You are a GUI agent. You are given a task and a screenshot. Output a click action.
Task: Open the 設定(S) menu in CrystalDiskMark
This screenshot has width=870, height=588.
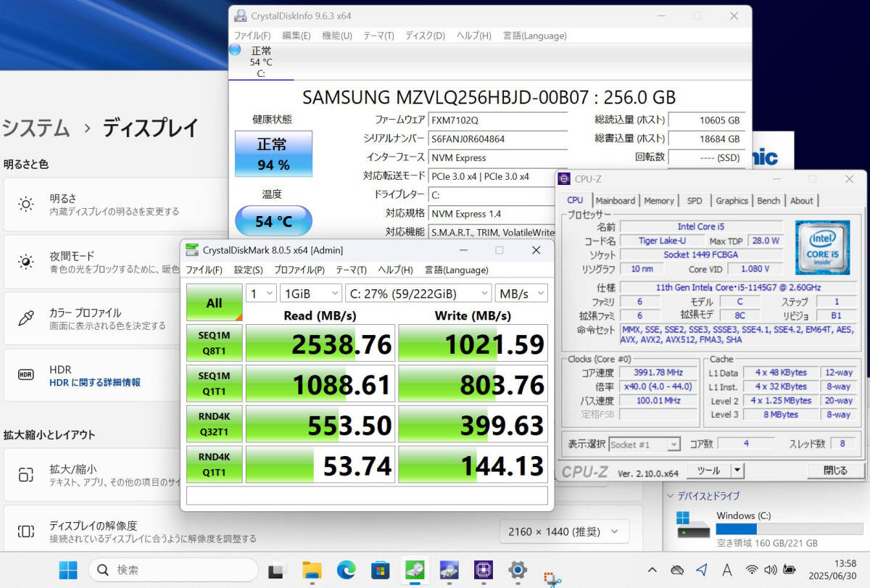tap(248, 270)
